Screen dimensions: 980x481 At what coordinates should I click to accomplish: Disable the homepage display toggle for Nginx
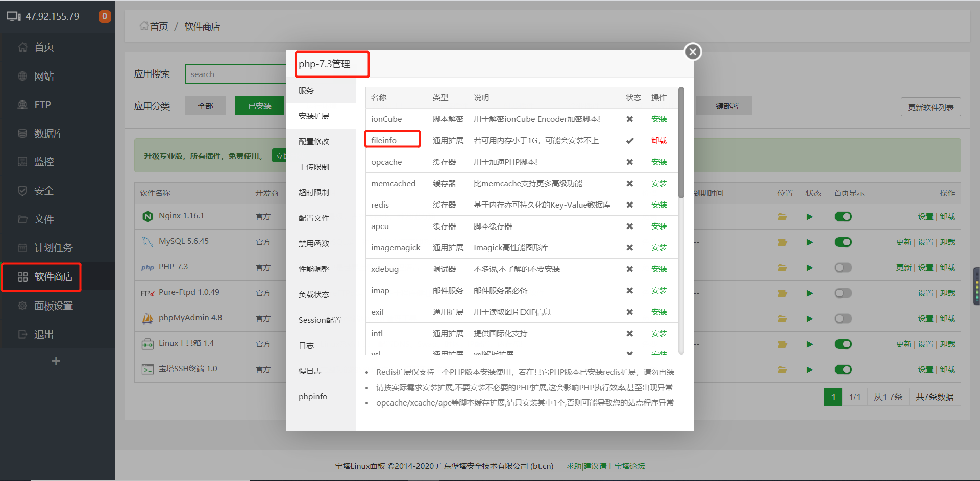[x=843, y=216]
